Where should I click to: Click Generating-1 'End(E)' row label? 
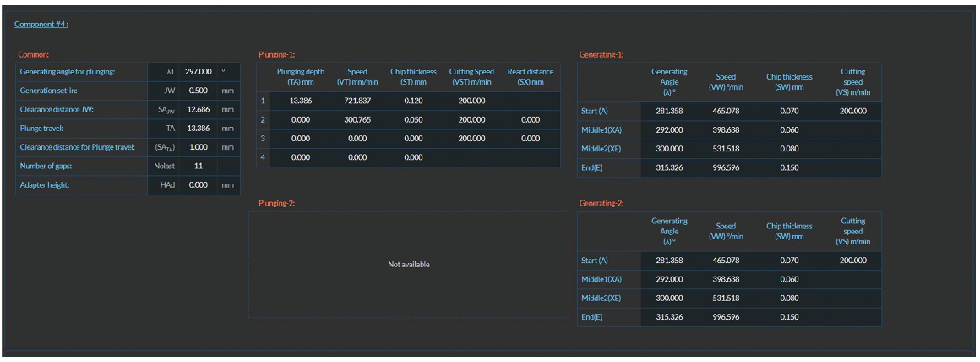coord(591,168)
